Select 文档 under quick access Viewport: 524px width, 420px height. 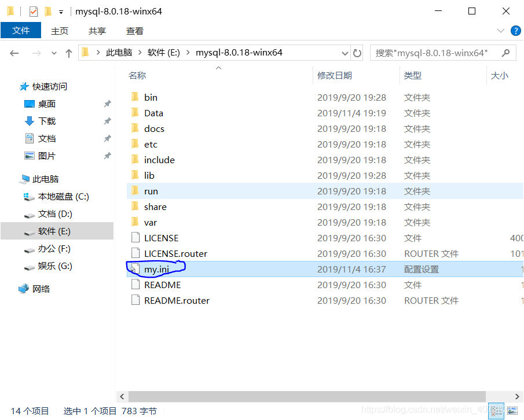coord(47,139)
